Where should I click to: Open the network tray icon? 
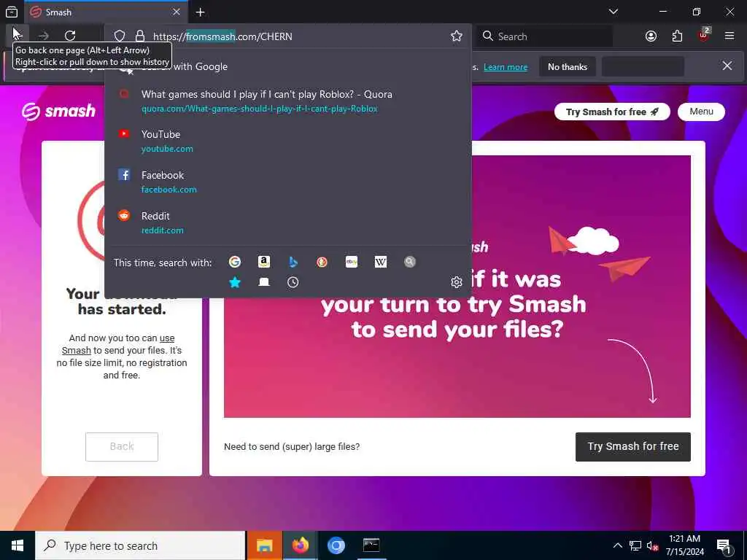(635, 545)
